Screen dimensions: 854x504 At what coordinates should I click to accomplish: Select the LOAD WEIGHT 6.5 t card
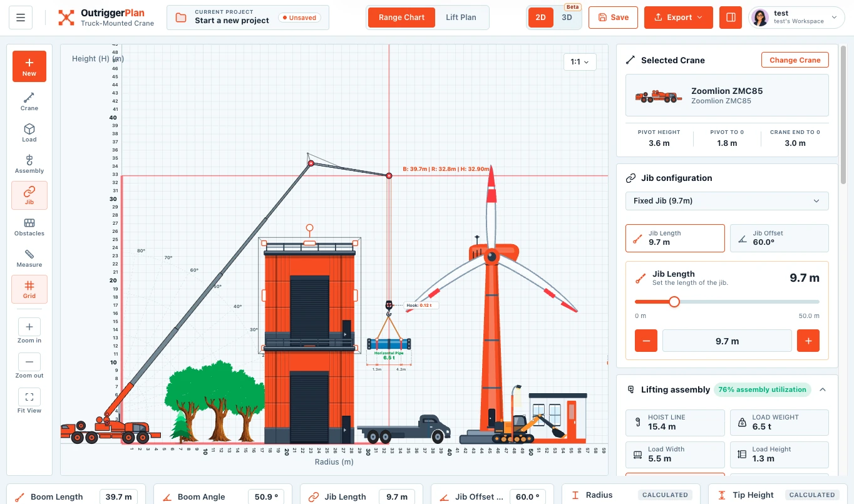pos(779,422)
